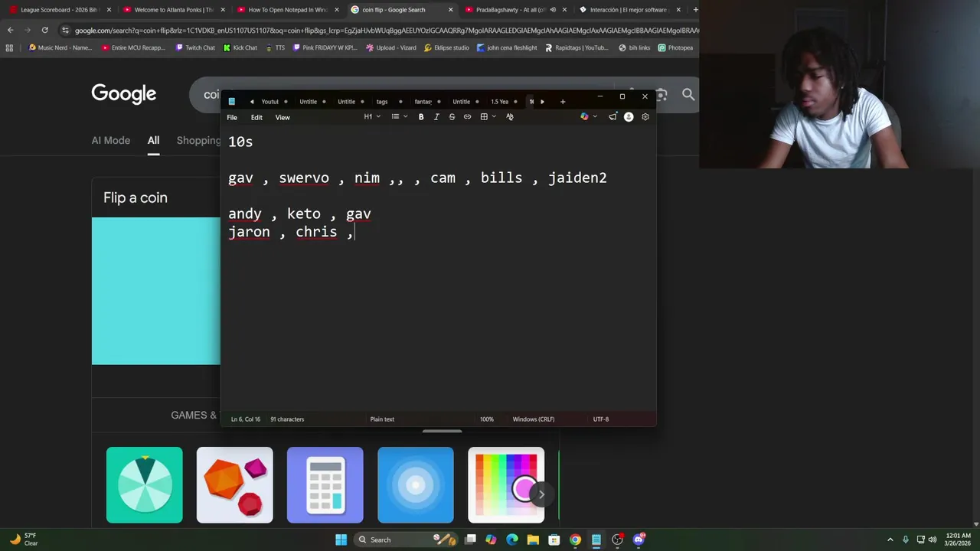Open weather widget showing 57°F Clear
980x551 pixels.
tap(24, 540)
